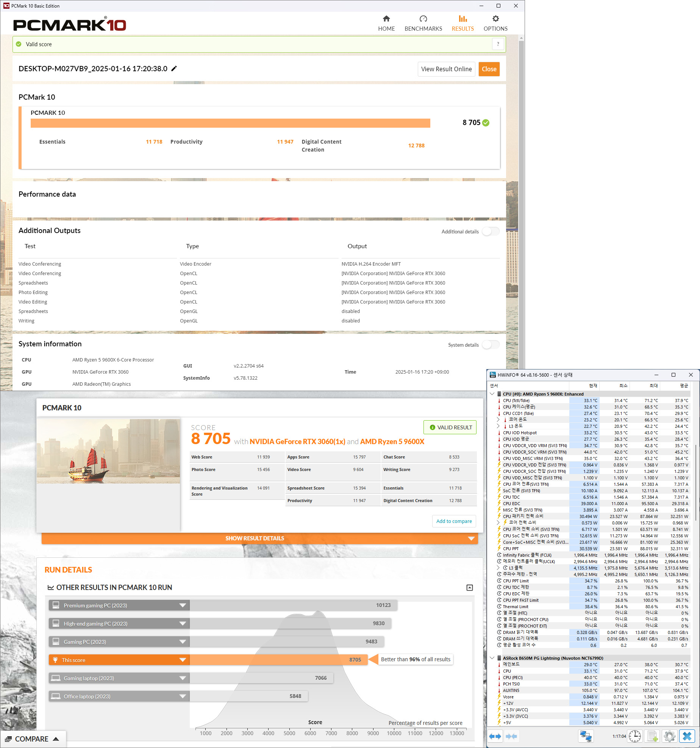The width and height of the screenshot is (700, 748).
Task: Click the NVIDIA GeForce RTX 3060(1x) link
Action: [297, 441]
